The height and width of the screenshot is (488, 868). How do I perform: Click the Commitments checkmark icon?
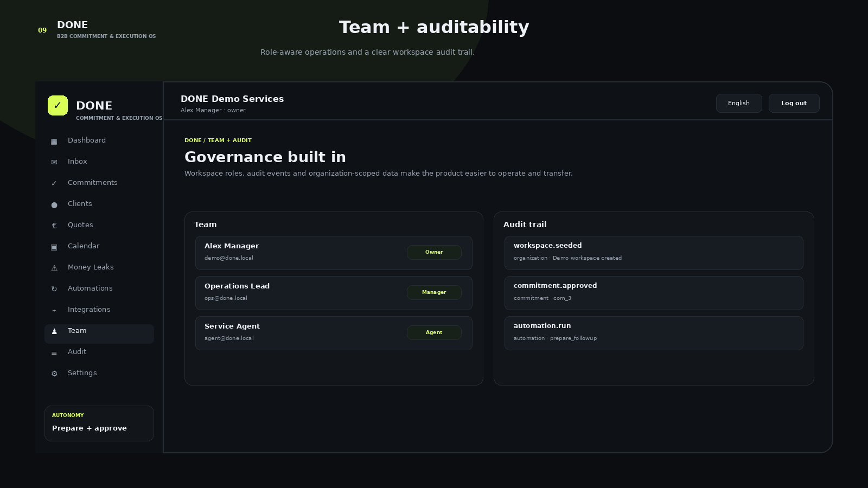click(x=54, y=183)
